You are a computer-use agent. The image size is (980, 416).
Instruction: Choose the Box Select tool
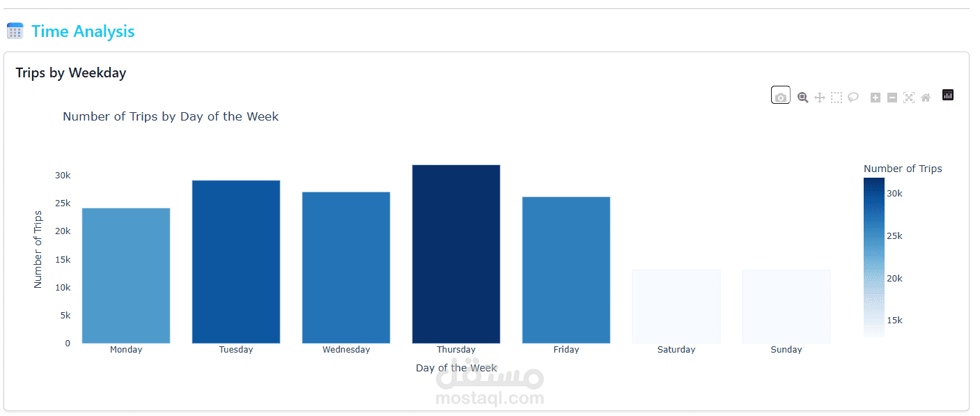pos(837,98)
